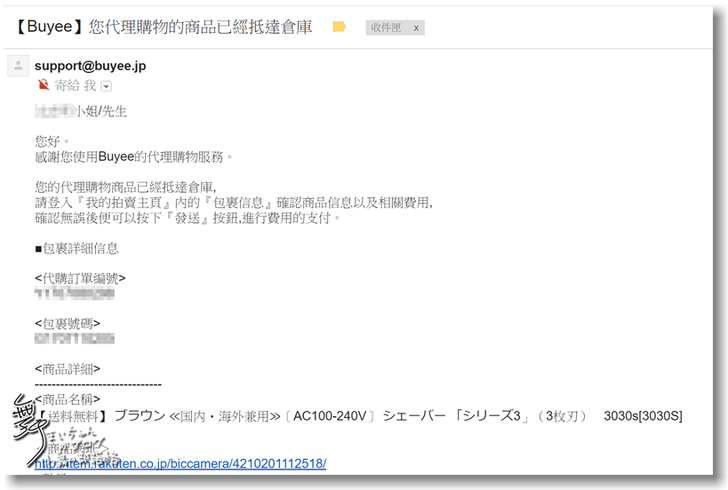Click the ブラウン shaver product name line
The height and width of the screenshot is (490, 728).
point(358,416)
